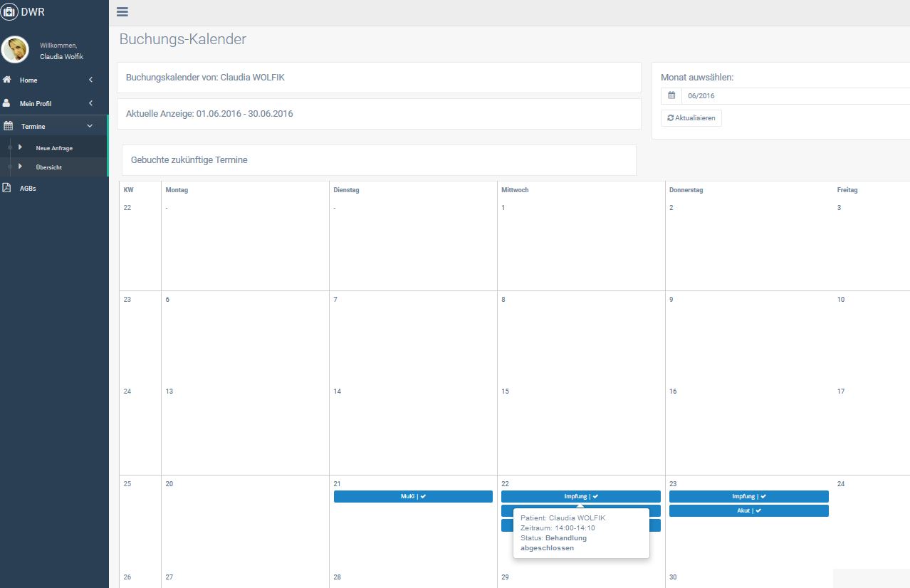Click the DWR logo icon

tap(10, 12)
